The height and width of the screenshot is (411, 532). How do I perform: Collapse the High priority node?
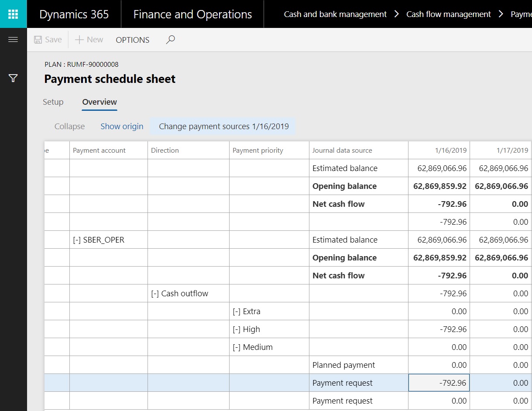(237, 329)
